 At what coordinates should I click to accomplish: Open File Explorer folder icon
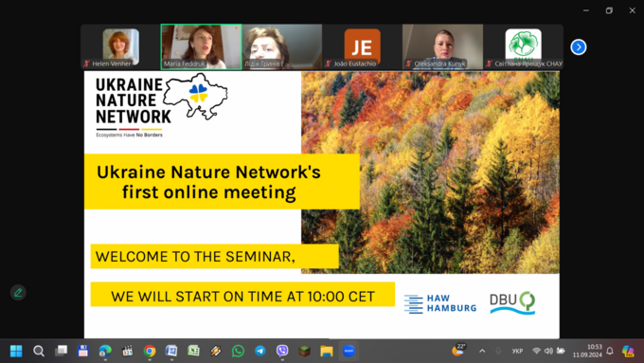(327, 351)
